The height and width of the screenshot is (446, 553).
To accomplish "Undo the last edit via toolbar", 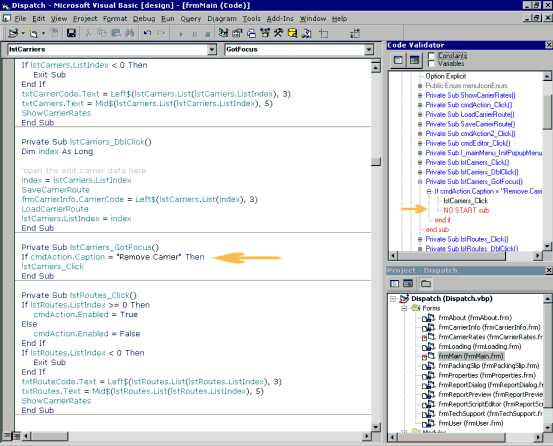I will 147,33.
